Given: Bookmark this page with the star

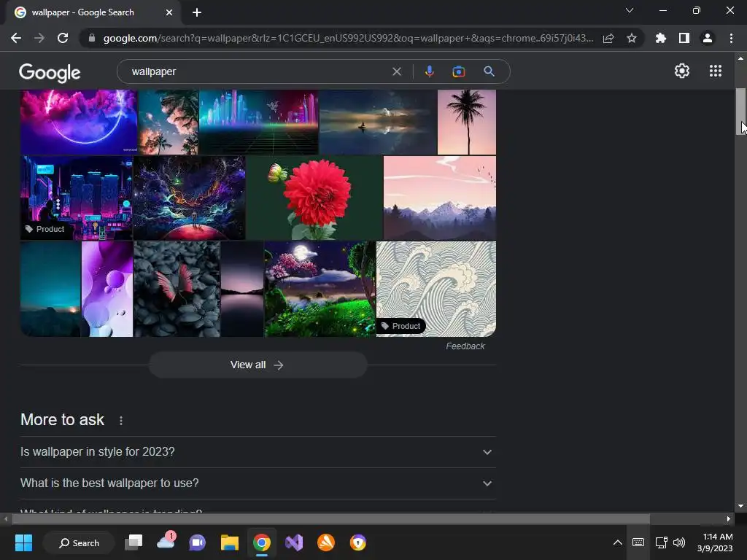Looking at the screenshot, I should [x=632, y=38].
